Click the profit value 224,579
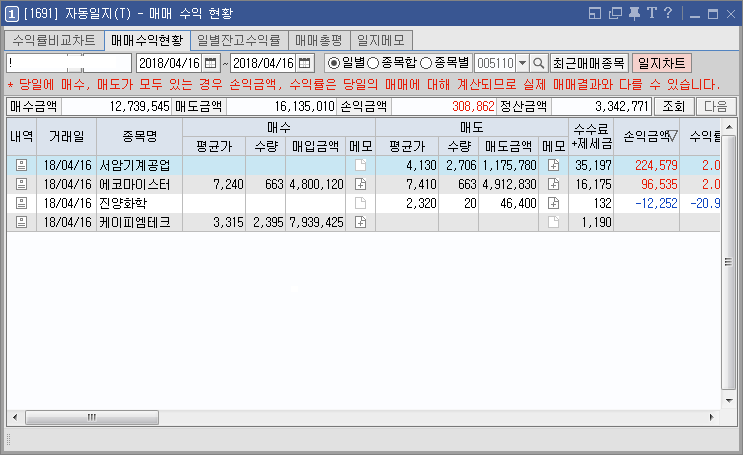 coord(656,165)
